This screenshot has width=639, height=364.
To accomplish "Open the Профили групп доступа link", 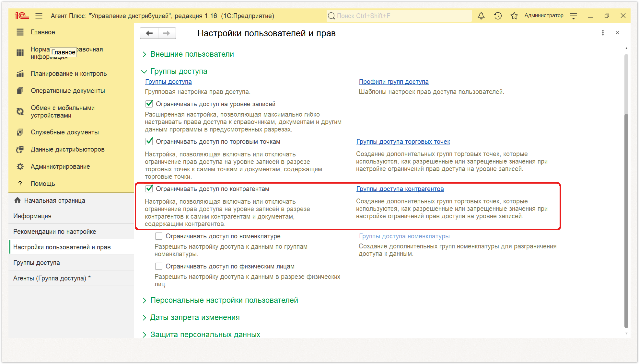I will [x=394, y=82].
